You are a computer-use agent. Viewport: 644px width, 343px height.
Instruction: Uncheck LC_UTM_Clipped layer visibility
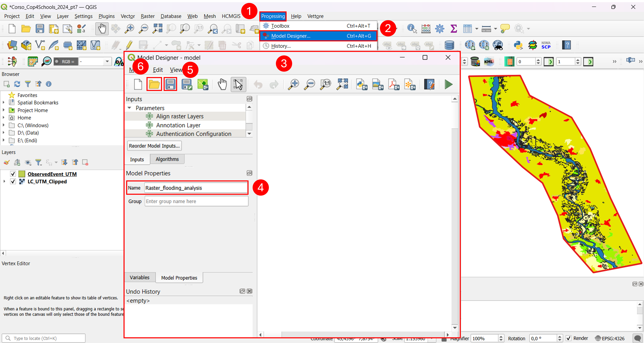(x=13, y=181)
